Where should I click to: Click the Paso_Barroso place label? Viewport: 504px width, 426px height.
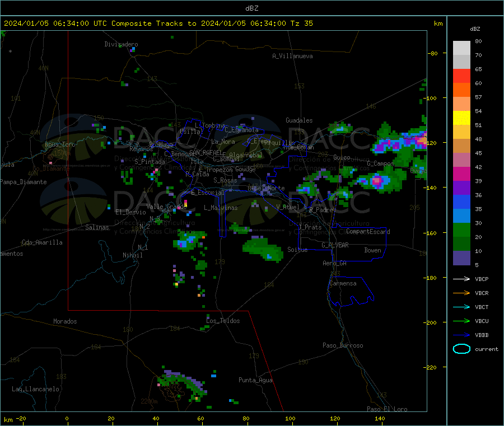pos(343,345)
